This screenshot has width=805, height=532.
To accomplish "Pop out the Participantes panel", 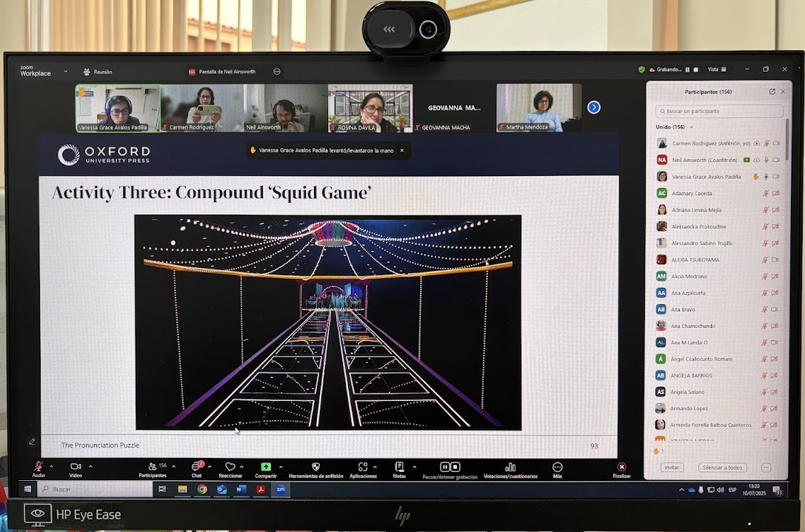I will coord(772,92).
